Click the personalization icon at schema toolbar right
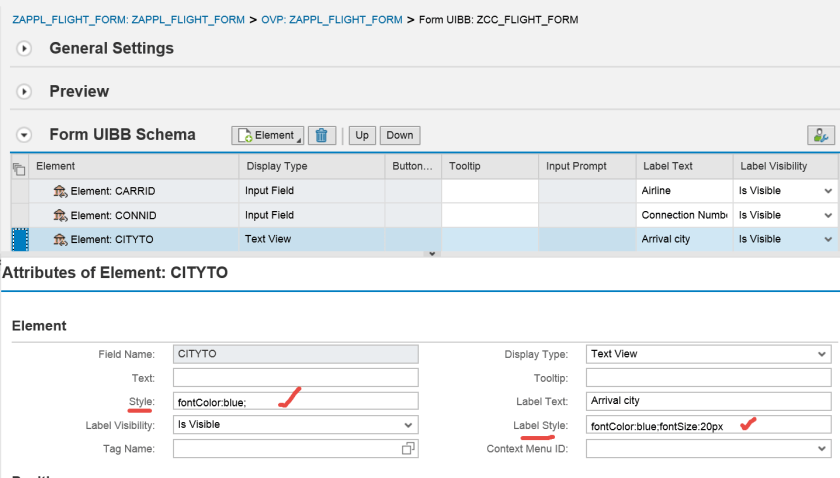 820,135
